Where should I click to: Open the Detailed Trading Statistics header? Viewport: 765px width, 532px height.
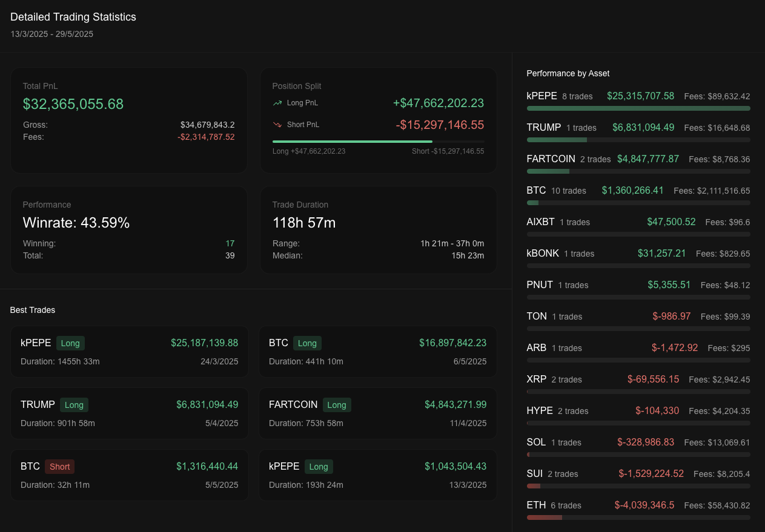click(73, 17)
